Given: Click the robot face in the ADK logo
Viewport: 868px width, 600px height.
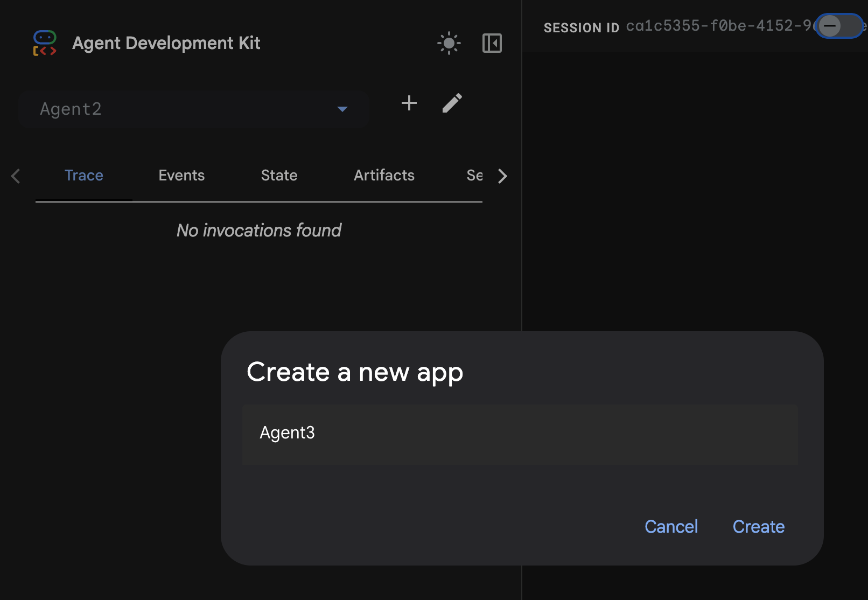Looking at the screenshot, I should click(x=45, y=38).
